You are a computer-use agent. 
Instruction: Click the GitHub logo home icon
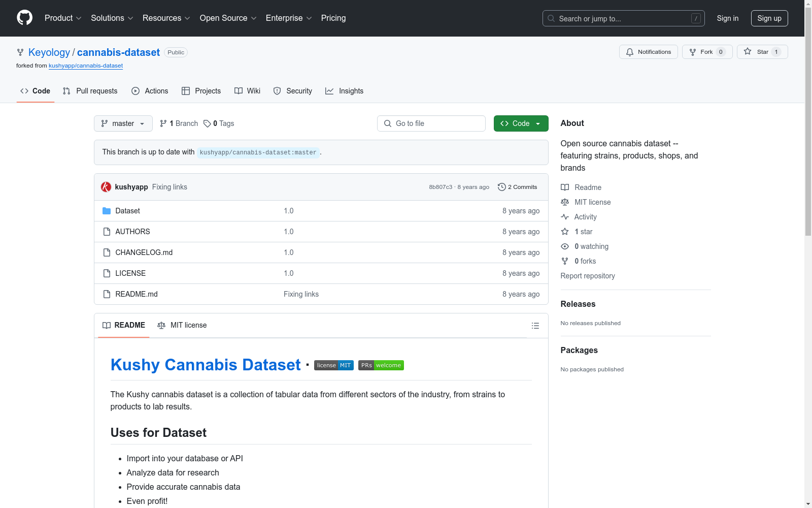[24, 18]
